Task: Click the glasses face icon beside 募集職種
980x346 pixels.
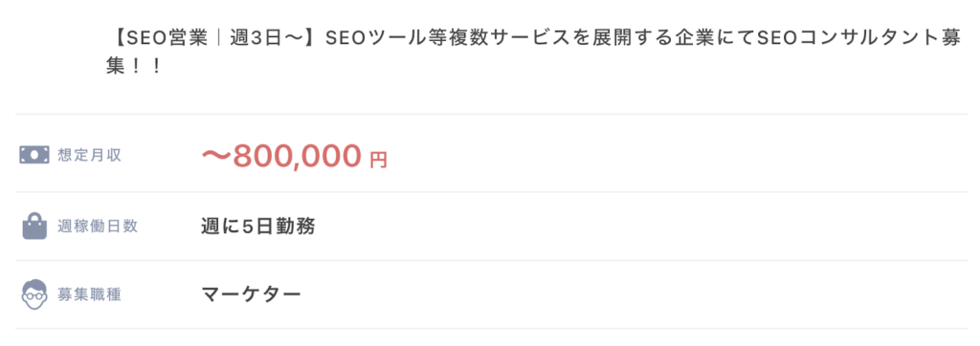Action: click(35, 294)
